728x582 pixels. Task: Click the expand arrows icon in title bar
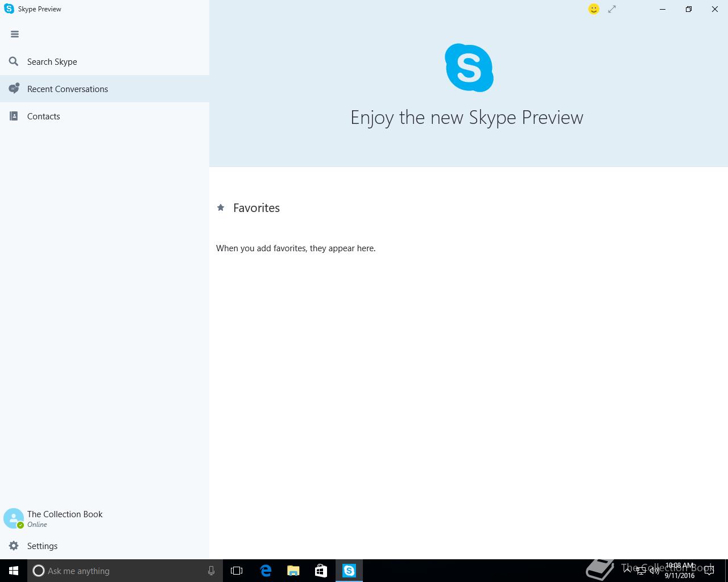click(612, 9)
